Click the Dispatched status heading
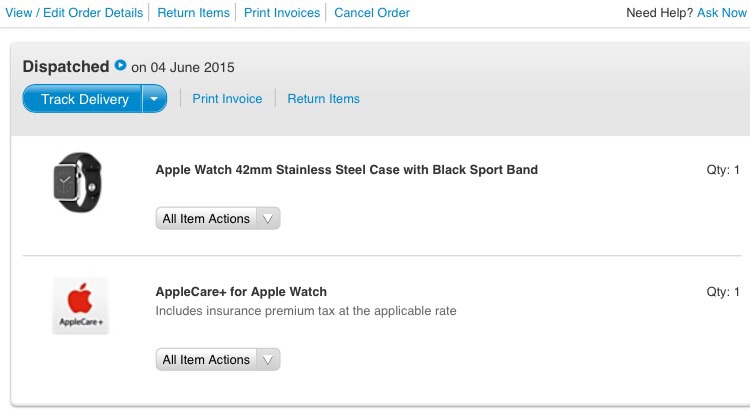Image resolution: width=750 pixels, height=417 pixels. (x=66, y=66)
